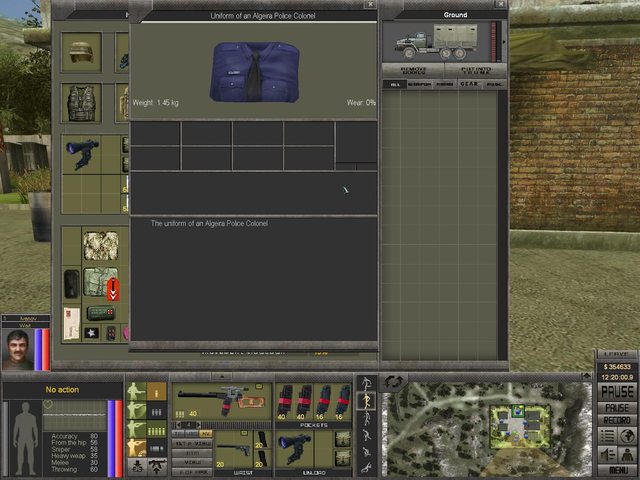Image resolution: width=640 pixels, height=480 pixels.
Task: Click the large PAUSE button
Action: [617, 392]
